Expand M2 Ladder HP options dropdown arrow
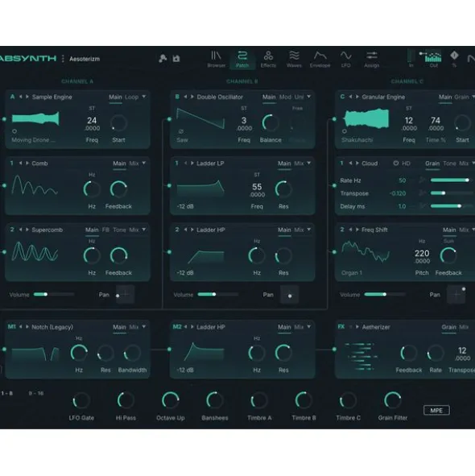This screenshot has height=476, width=475. [308, 327]
